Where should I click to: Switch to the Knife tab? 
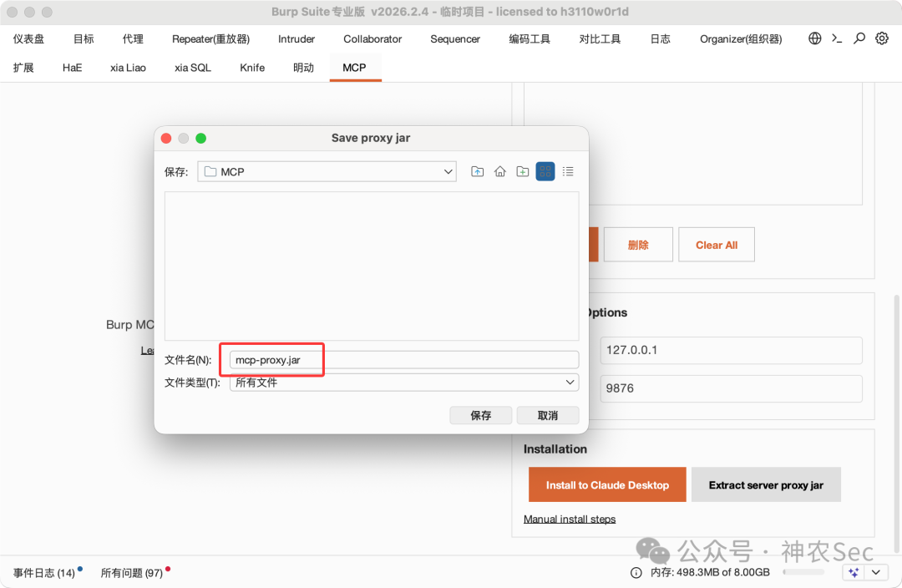[252, 68]
